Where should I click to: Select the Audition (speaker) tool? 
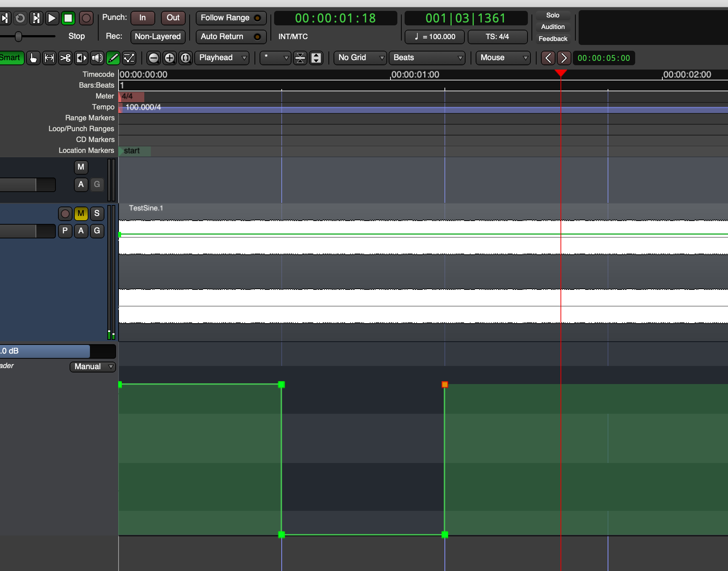97,58
